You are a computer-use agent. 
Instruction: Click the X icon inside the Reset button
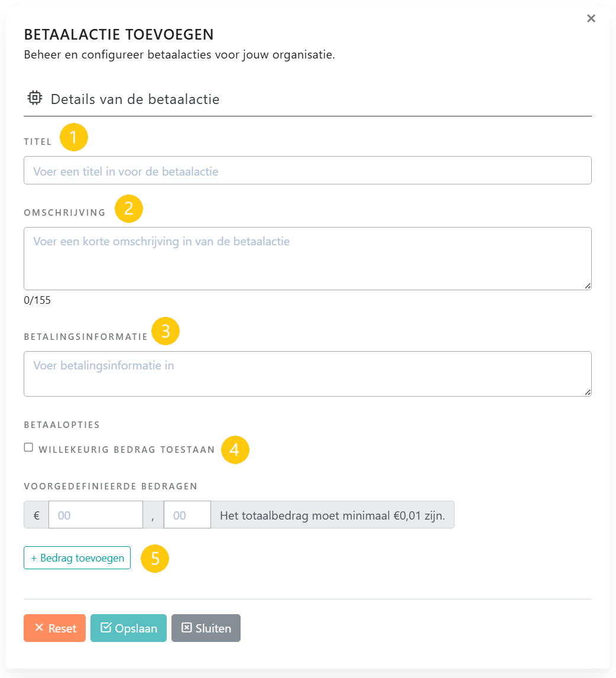tap(40, 628)
